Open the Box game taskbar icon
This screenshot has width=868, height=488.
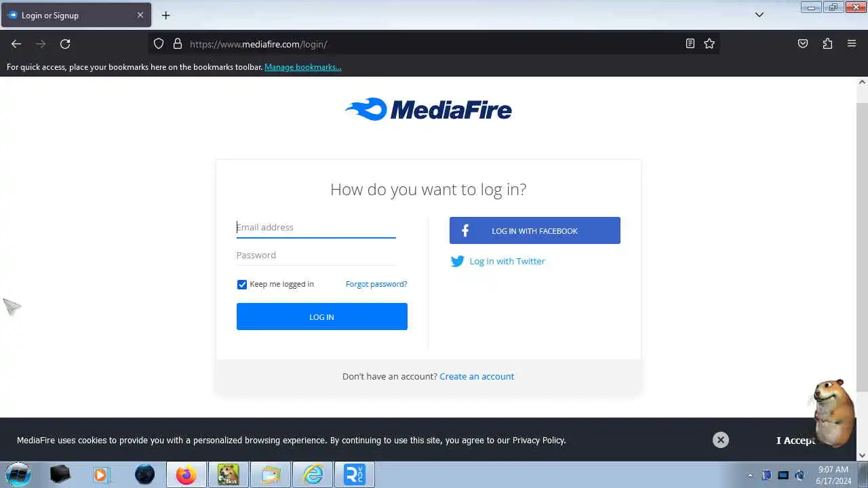pyautogui.click(x=228, y=474)
